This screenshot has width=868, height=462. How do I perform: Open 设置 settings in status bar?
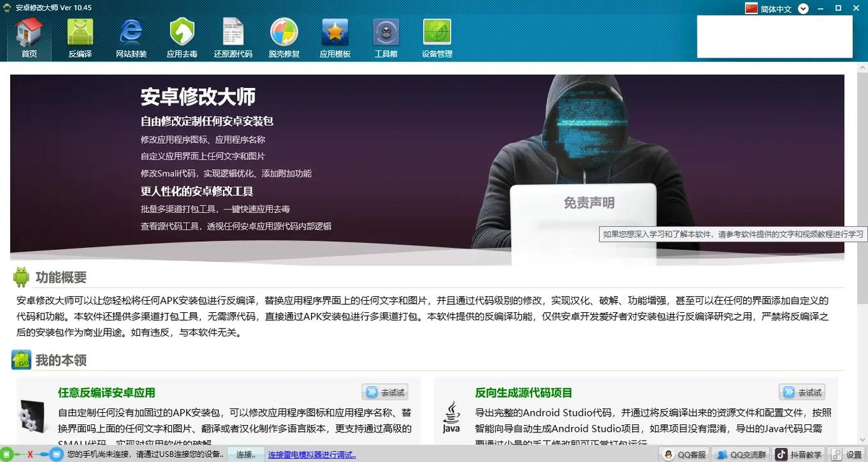coord(847,455)
